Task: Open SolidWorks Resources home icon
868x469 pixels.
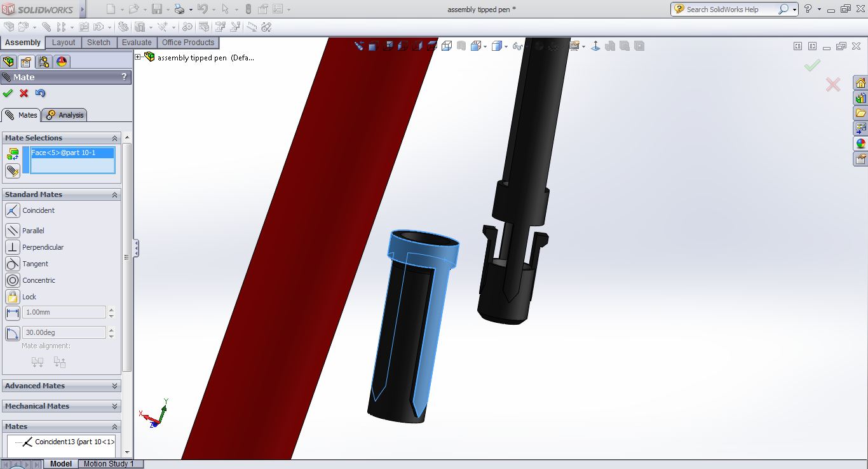Action: coord(860,83)
